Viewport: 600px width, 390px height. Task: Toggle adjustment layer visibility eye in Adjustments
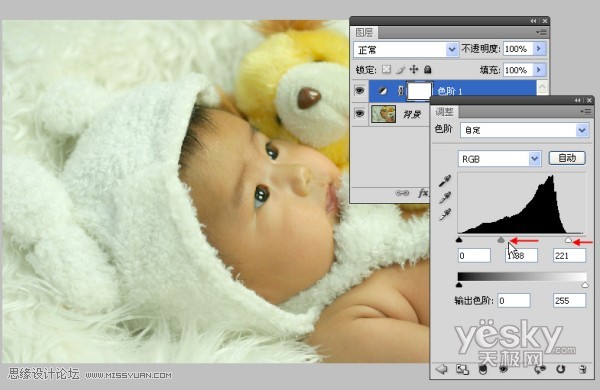click(x=503, y=369)
